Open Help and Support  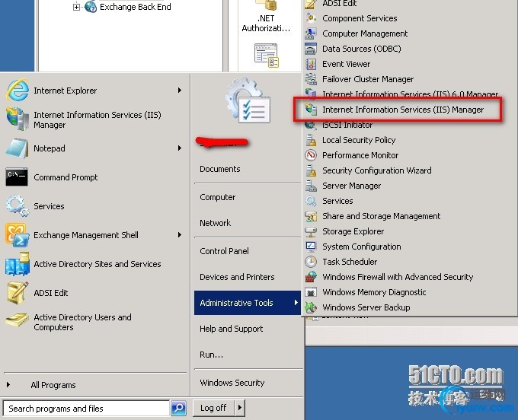click(232, 329)
